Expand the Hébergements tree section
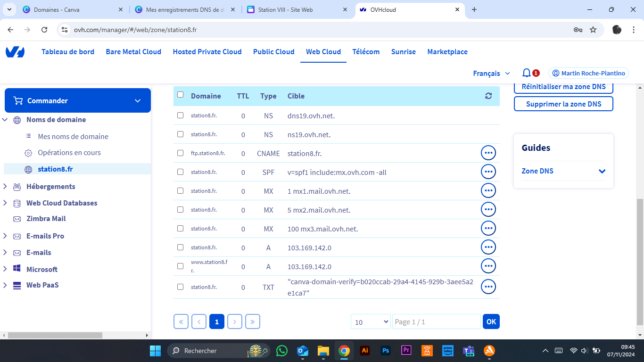 coord(5,187)
